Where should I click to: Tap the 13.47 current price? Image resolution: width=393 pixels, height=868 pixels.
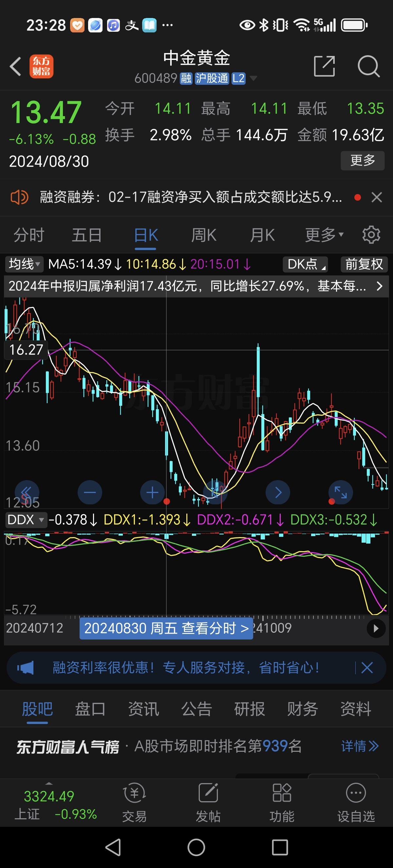tap(46, 113)
